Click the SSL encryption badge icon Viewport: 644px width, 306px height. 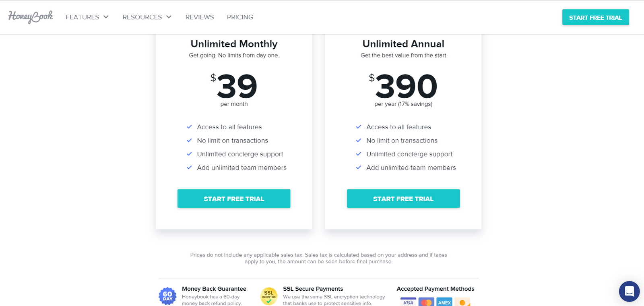tap(269, 296)
